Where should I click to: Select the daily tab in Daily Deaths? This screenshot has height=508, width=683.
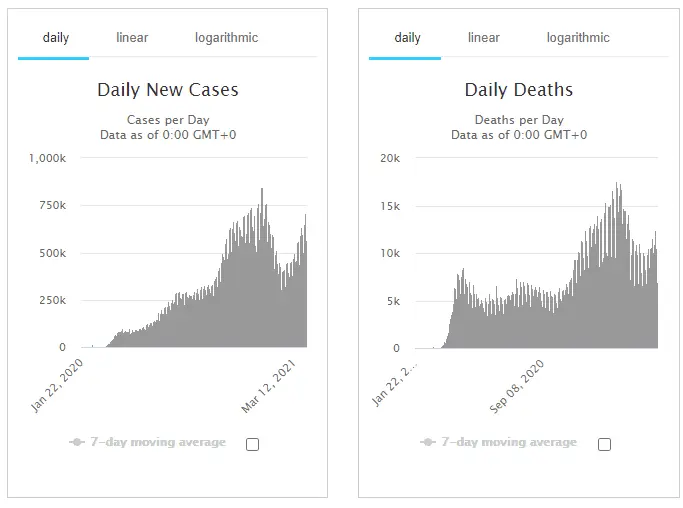point(407,38)
